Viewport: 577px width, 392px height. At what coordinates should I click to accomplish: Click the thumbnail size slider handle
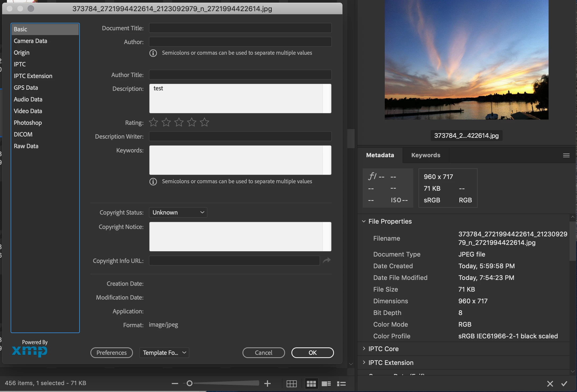tap(190, 383)
